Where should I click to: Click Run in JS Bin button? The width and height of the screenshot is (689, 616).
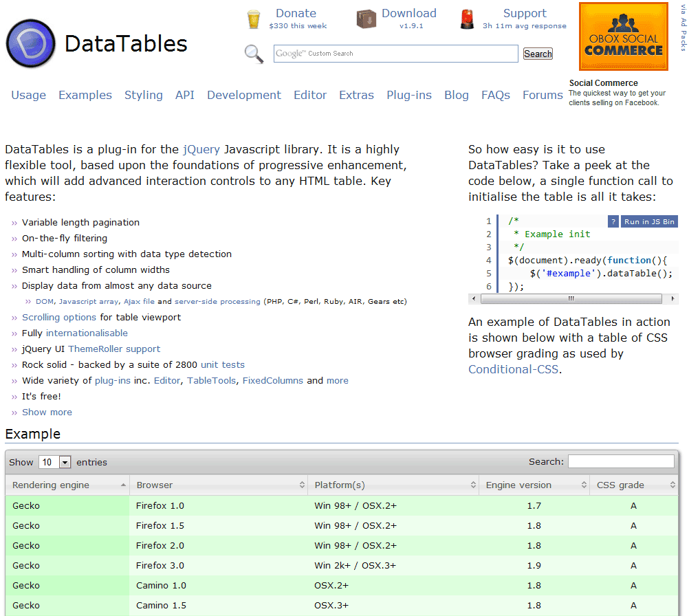(649, 221)
